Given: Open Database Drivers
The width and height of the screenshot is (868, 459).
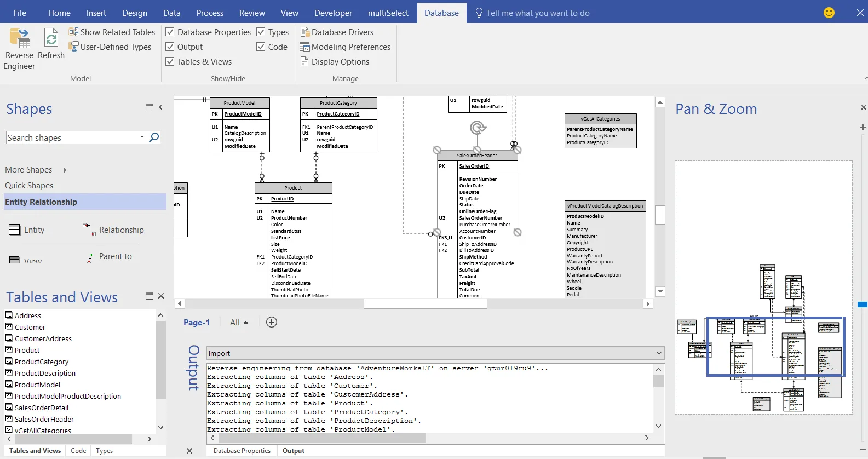Looking at the screenshot, I should coord(337,32).
